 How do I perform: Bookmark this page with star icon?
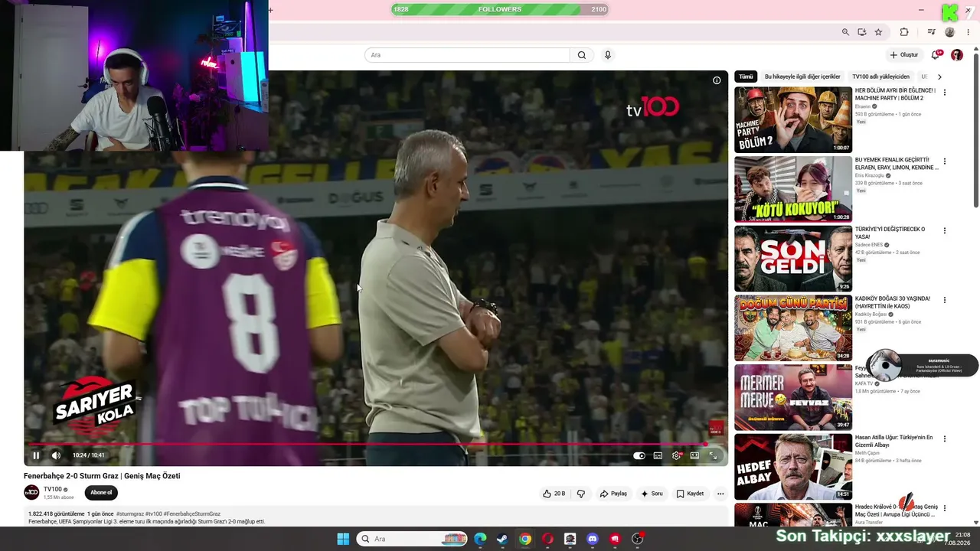[878, 32]
